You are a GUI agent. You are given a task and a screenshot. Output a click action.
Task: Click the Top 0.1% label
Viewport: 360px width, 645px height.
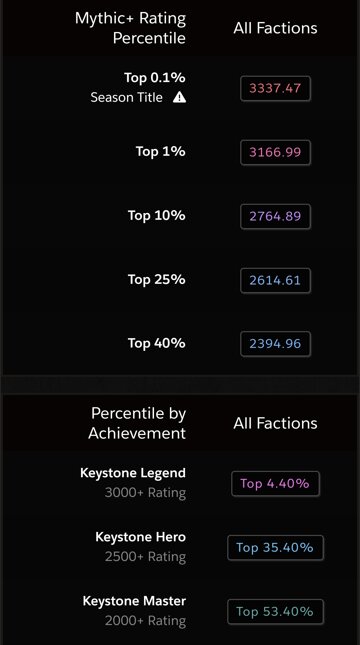[155, 78]
